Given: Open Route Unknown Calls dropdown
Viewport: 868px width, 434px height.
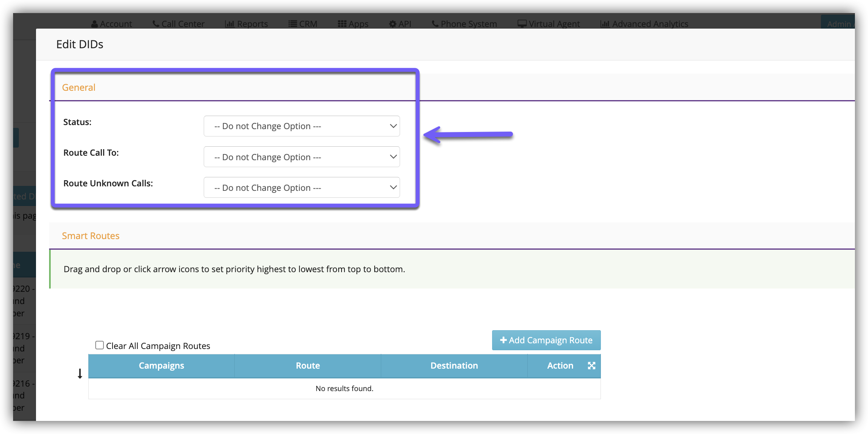Looking at the screenshot, I should tap(301, 188).
